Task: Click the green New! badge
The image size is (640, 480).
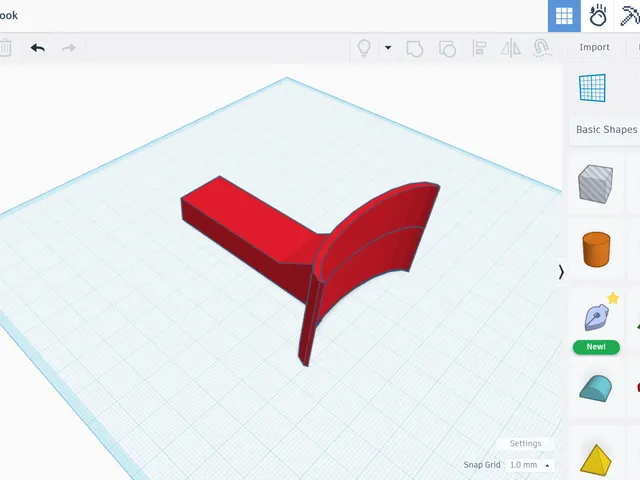Action: click(x=596, y=347)
